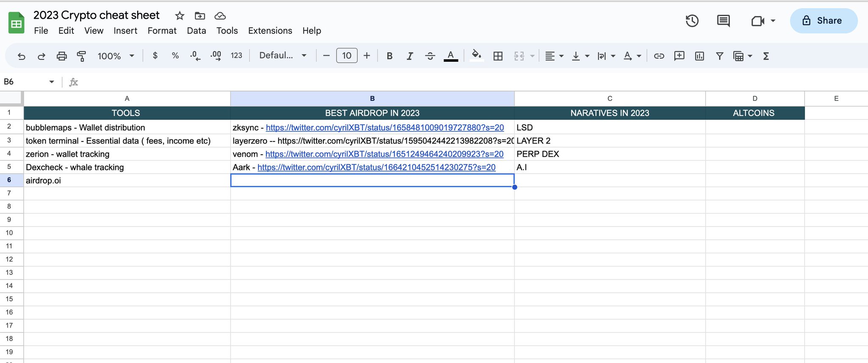The image size is (868, 363).
Task: Click the font size field
Action: 347,55
